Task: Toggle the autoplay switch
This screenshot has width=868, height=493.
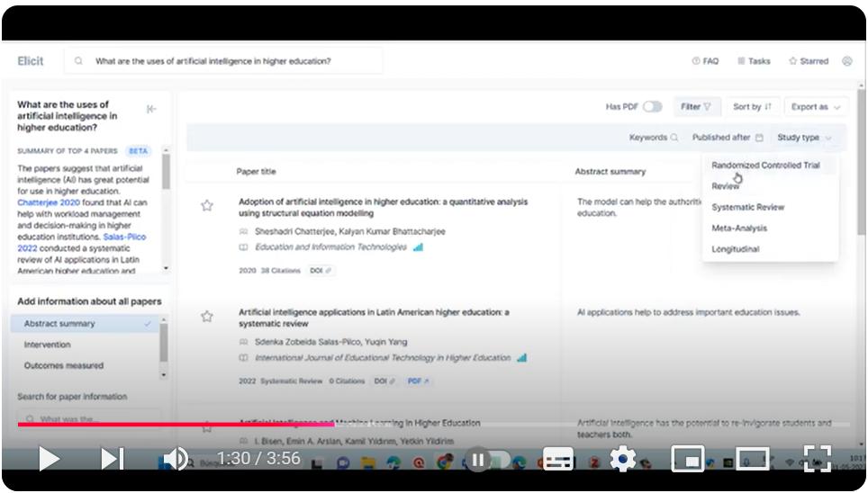Action: pyautogui.click(x=487, y=459)
